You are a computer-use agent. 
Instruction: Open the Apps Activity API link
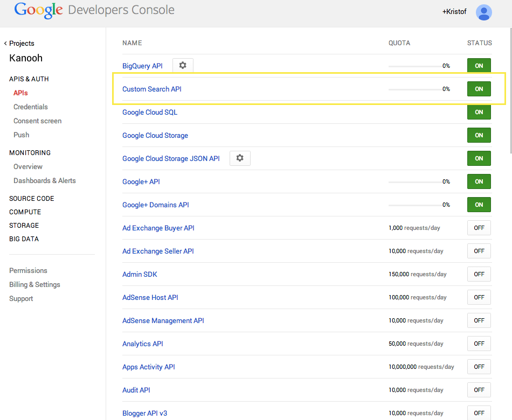[x=149, y=367]
